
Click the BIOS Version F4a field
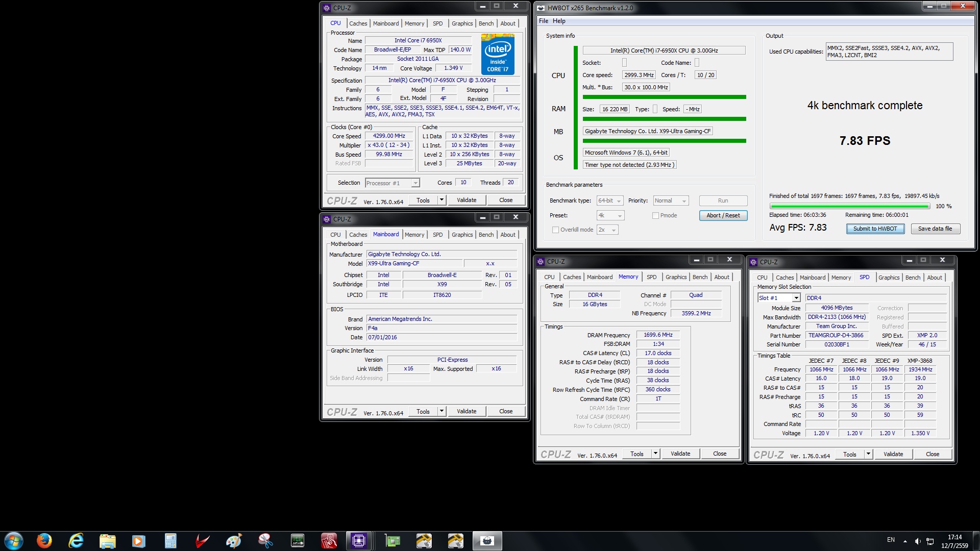coord(442,328)
